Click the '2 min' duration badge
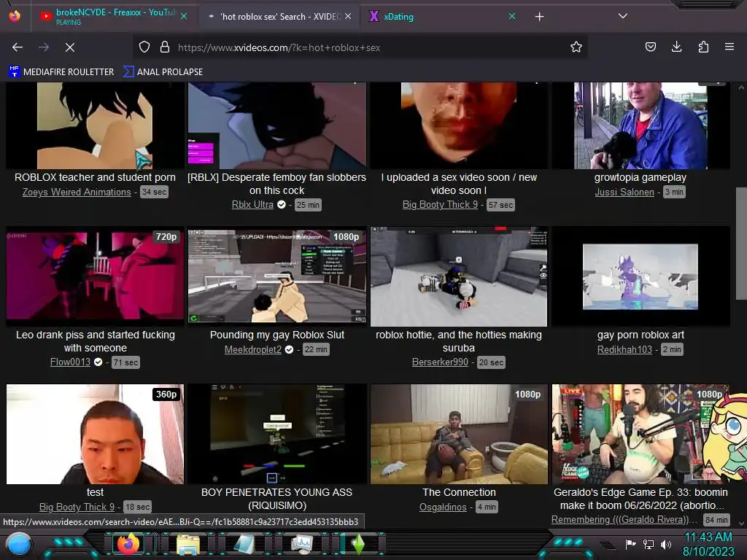747x560 pixels. click(x=672, y=349)
